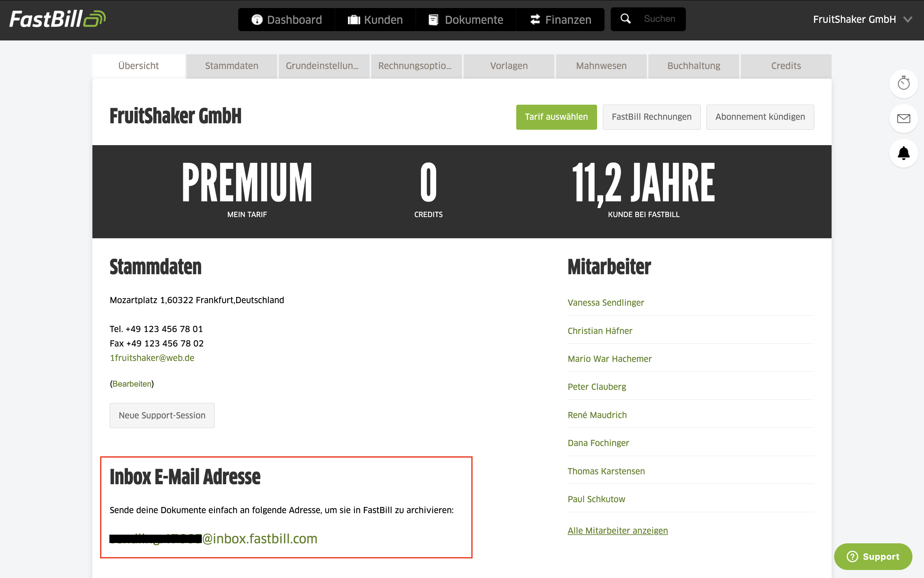Click the Dashboard gauge icon

click(257, 20)
